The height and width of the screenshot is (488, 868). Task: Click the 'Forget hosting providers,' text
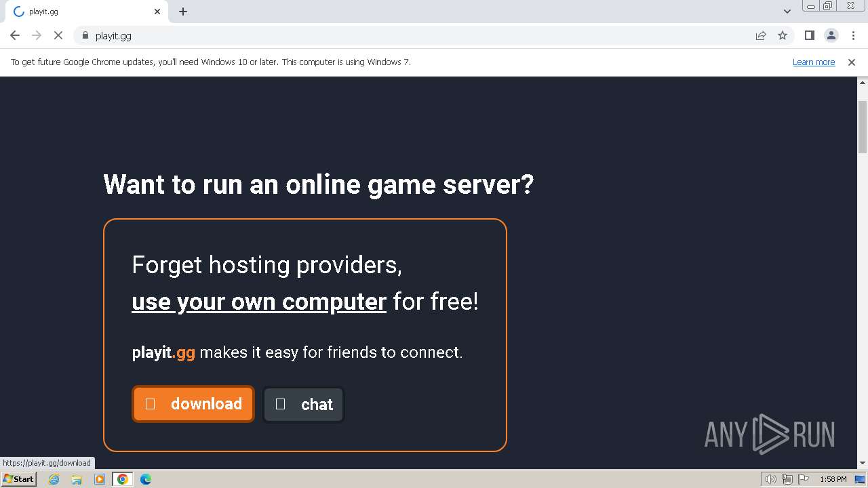267,265
